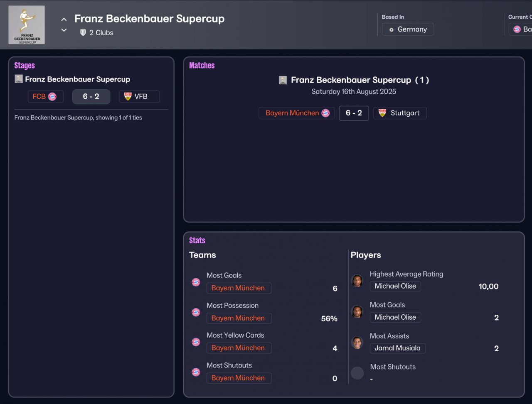Click Michael Olise portrait by Highest Average Rating
The height and width of the screenshot is (404, 532).
357,281
